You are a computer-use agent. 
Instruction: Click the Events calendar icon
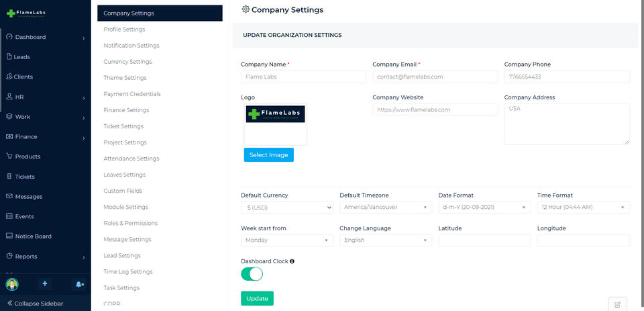click(x=9, y=216)
